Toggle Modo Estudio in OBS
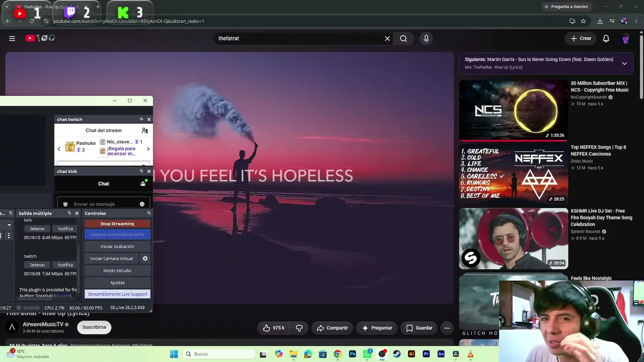The image size is (644, 362). click(117, 270)
